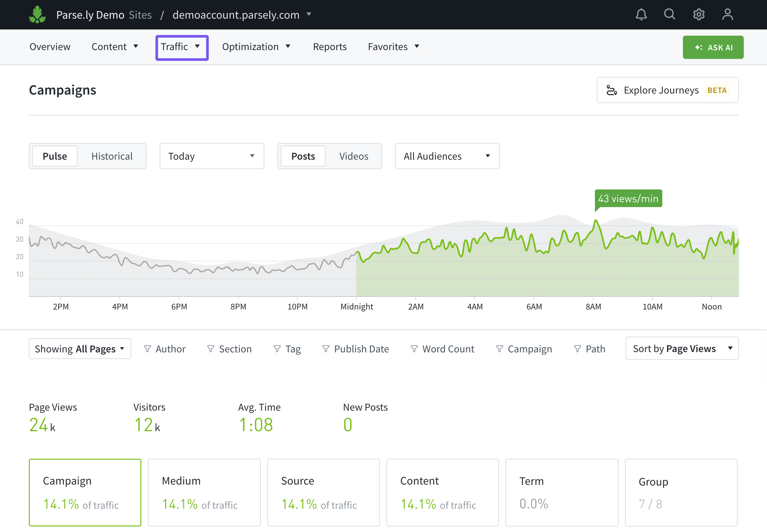Screen dimensions: 767x532
Task: Switch to Historical view
Action: click(112, 156)
